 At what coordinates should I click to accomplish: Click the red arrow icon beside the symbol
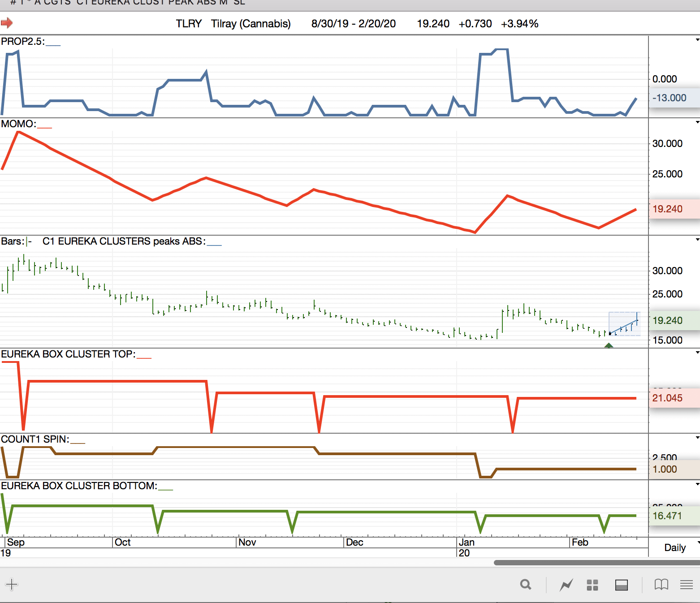click(x=7, y=23)
